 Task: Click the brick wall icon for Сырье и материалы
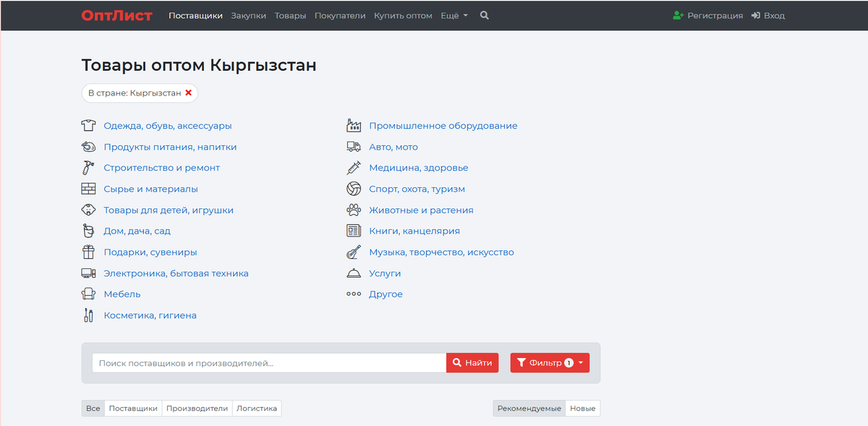(88, 189)
